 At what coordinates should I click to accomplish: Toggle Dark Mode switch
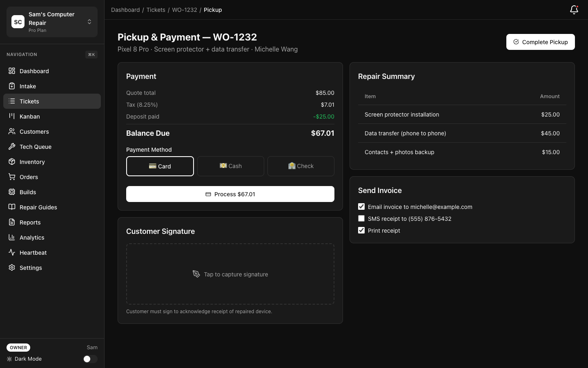[x=90, y=359]
